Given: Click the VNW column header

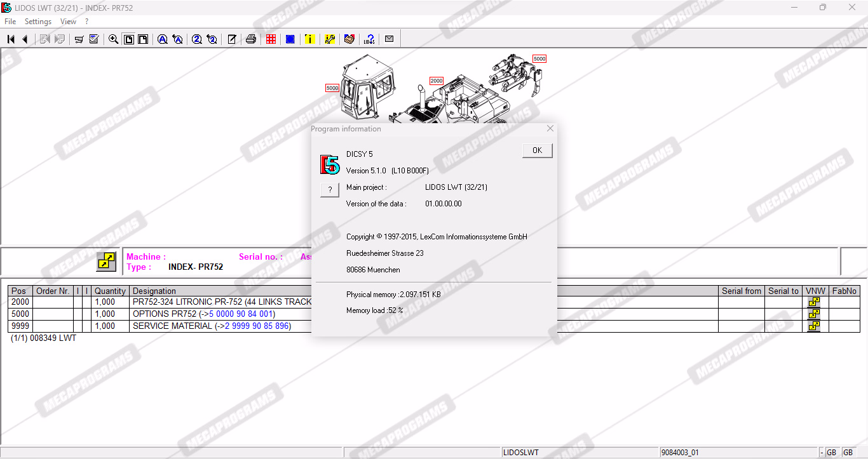Looking at the screenshot, I should click(x=815, y=291).
